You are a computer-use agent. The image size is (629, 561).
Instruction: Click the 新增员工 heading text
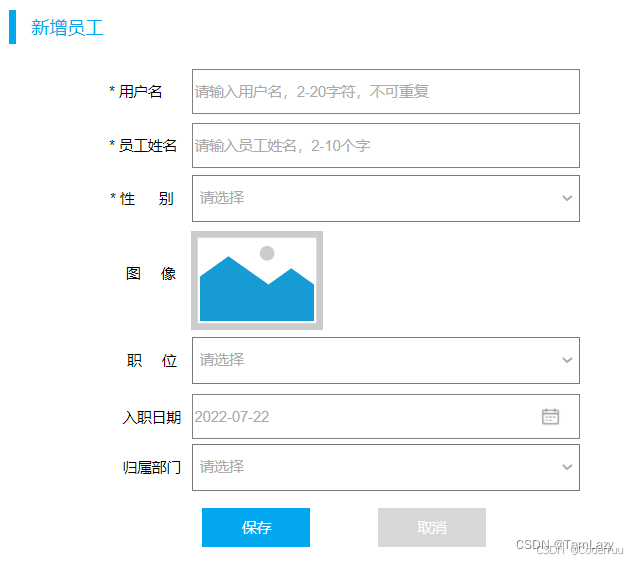click(67, 28)
